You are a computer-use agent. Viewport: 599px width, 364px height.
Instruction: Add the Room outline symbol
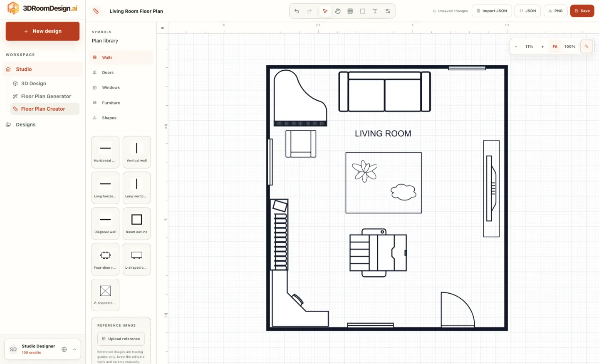[137, 224]
